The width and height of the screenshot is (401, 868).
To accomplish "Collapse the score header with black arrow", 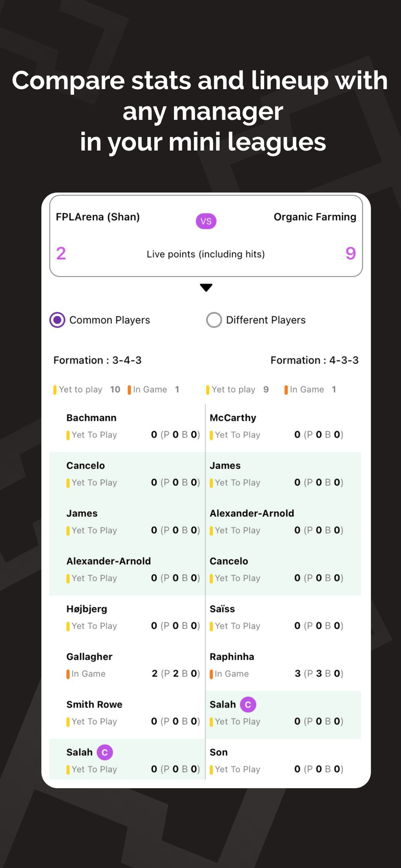I will (206, 287).
